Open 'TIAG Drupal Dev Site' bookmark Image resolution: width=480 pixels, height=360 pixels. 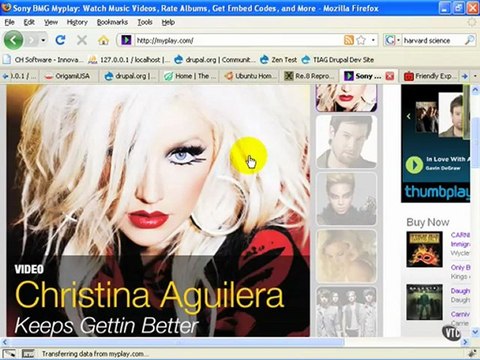point(337,60)
